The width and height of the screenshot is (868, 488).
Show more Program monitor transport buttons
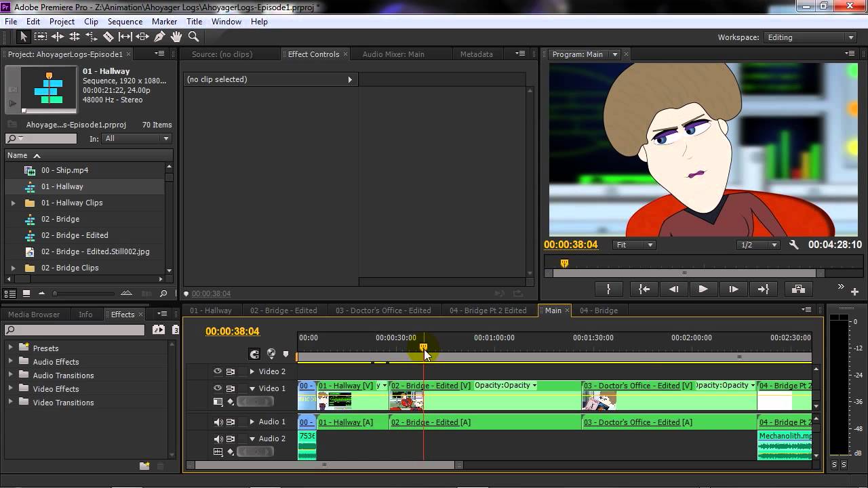pyautogui.click(x=841, y=287)
